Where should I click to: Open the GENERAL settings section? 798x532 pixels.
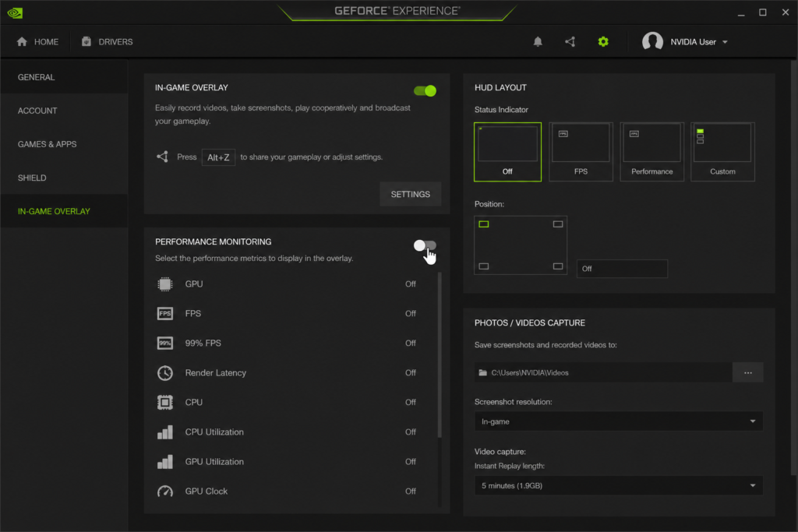64,77
